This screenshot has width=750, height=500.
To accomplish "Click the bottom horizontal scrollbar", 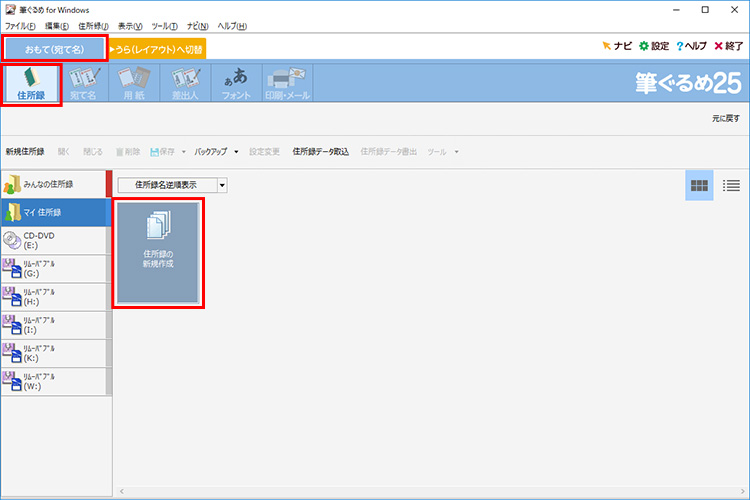I will [430, 492].
